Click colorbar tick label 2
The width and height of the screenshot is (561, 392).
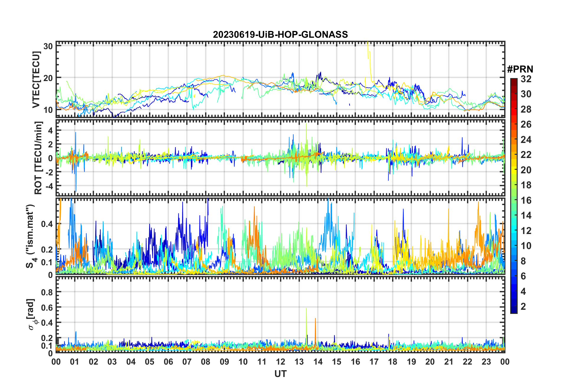tap(523, 307)
